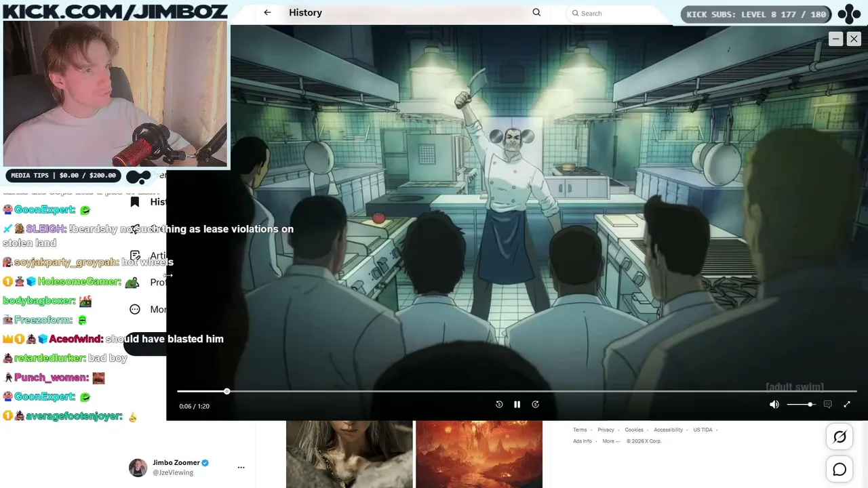Open the More circle icon in sidebar
Viewport: 868px width, 488px height.
(135, 309)
